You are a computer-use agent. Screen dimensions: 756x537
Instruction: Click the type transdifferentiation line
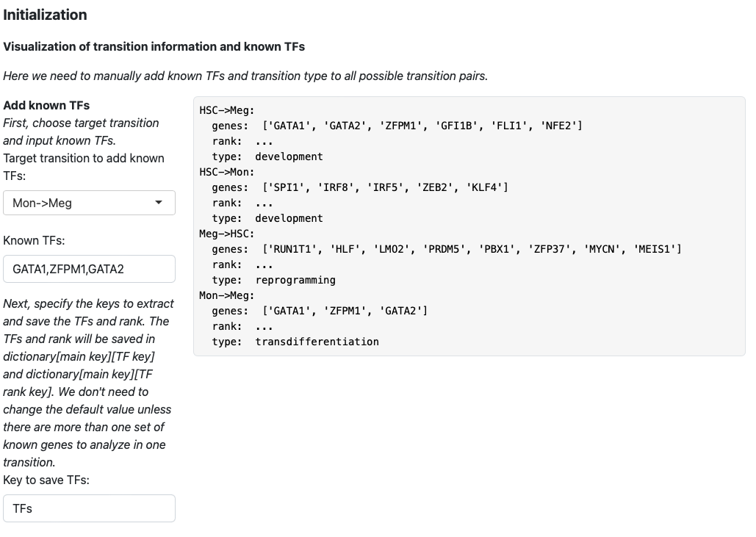[x=295, y=342]
